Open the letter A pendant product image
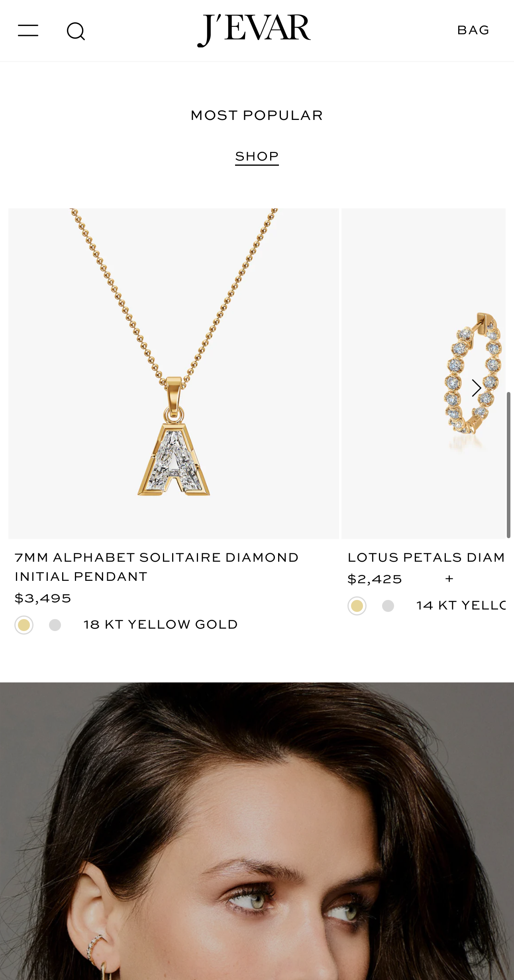514x980 pixels. (x=174, y=373)
